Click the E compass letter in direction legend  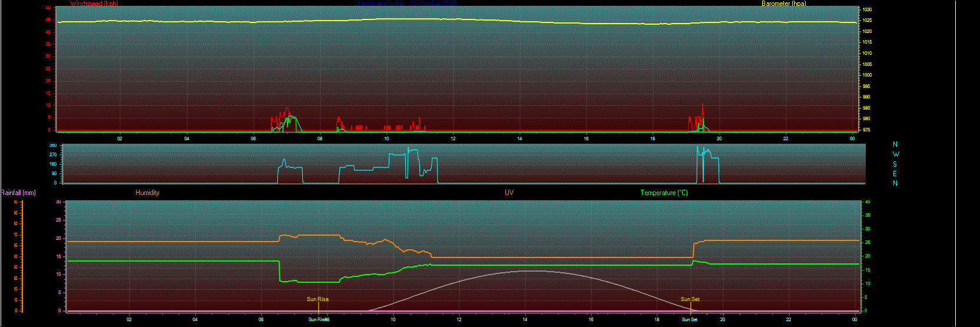pos(895,174)
